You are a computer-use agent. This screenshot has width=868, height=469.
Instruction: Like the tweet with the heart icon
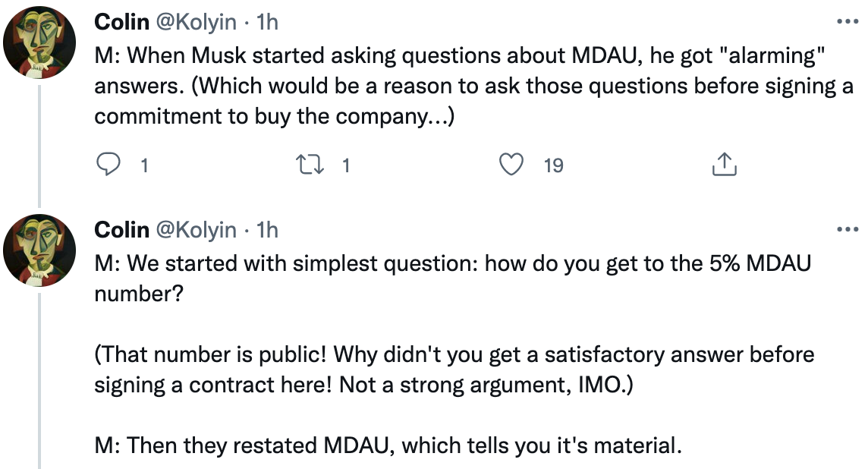click(x=511, y=165)
